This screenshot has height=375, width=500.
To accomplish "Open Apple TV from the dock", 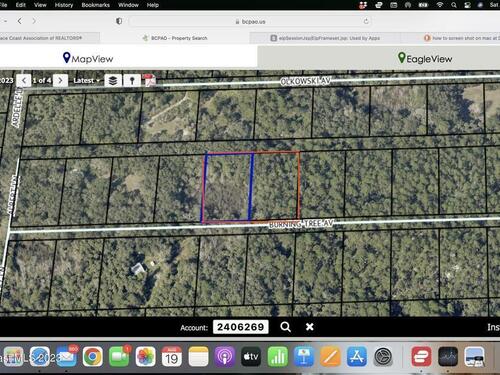I will (x=251, y=356).
